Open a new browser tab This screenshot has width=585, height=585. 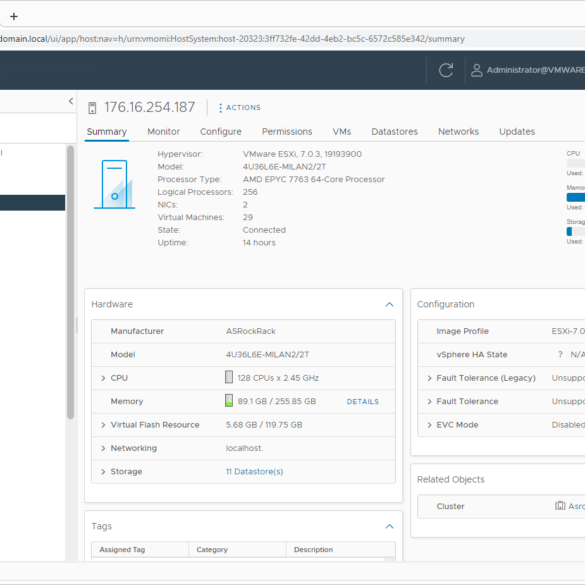point(14,16)
